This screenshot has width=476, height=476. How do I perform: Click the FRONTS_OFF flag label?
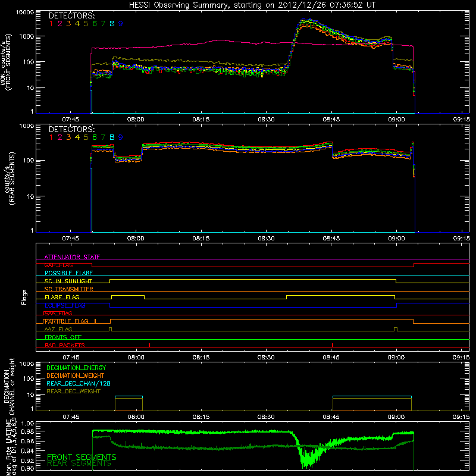(63, 337)
